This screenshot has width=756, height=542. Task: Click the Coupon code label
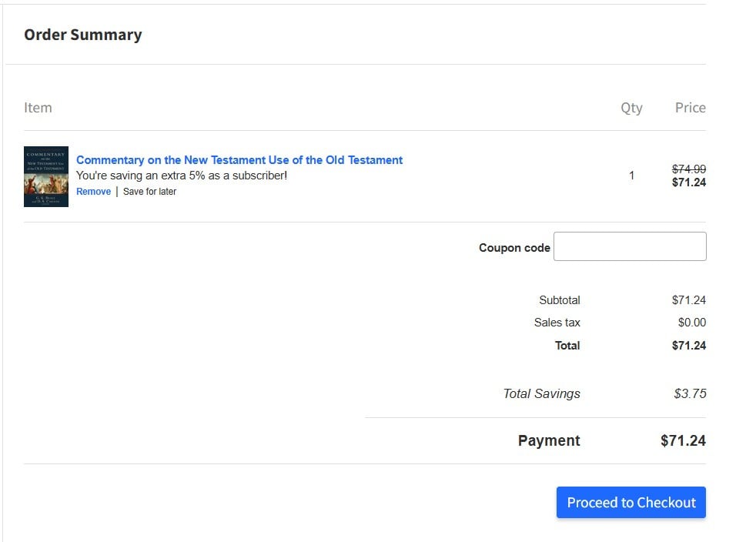click(x=514, y=247)
